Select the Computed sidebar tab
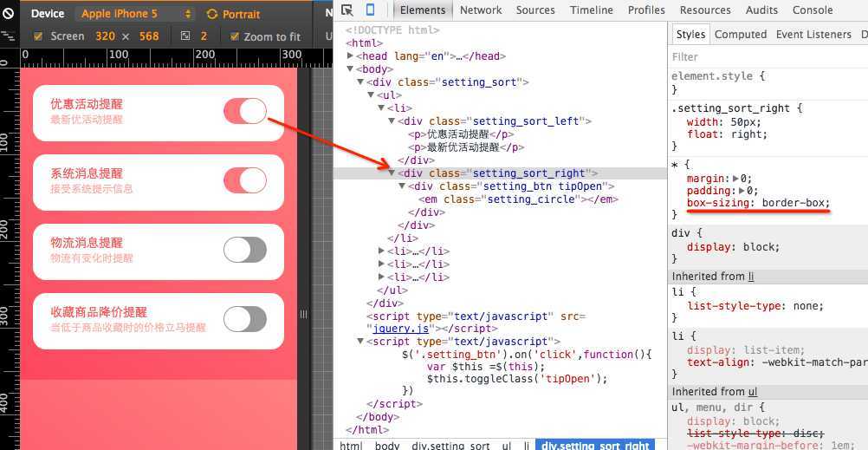This screenshot has height=450, width=868. [741, 35]
